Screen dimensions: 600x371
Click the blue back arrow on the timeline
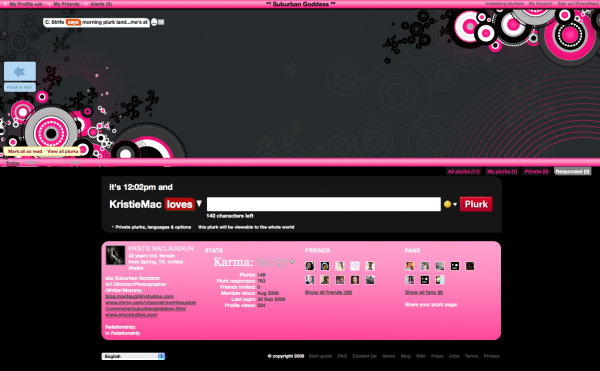(x=20, y=72)
